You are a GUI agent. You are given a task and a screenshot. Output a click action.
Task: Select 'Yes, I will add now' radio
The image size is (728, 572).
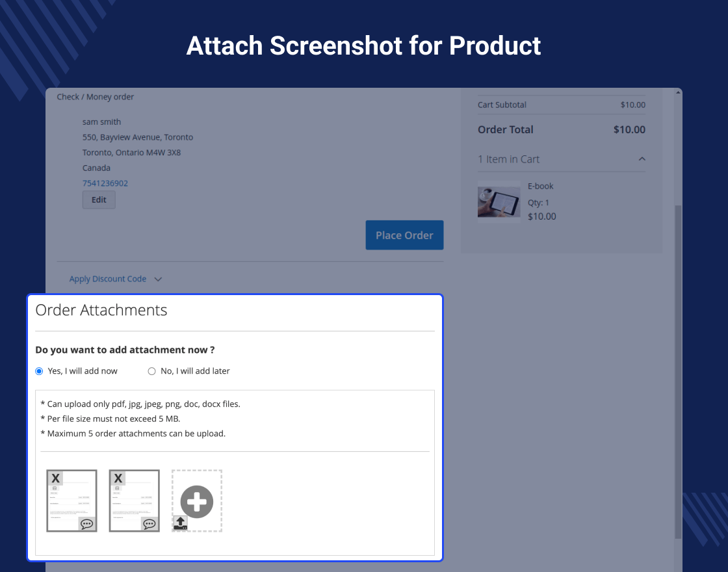click(x=39, y=371)
